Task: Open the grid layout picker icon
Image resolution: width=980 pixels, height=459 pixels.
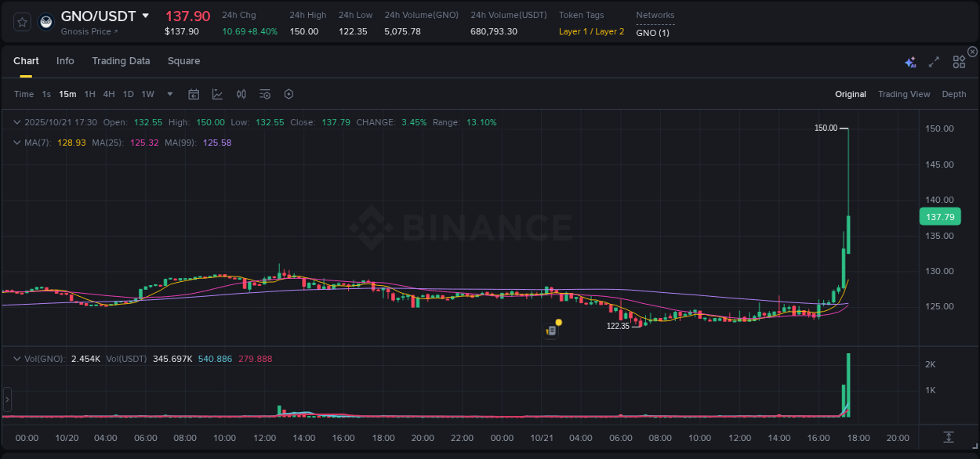Action: coord(958,60)
